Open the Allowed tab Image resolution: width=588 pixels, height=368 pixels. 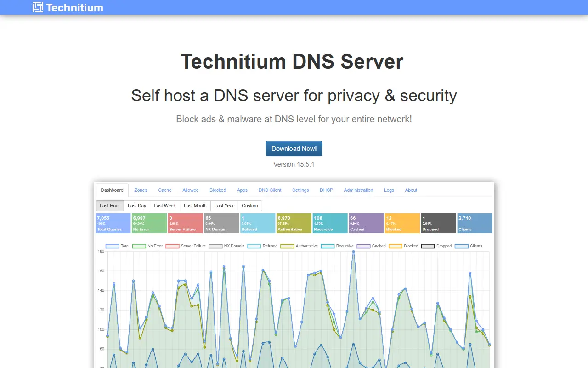tap(191, 190)
